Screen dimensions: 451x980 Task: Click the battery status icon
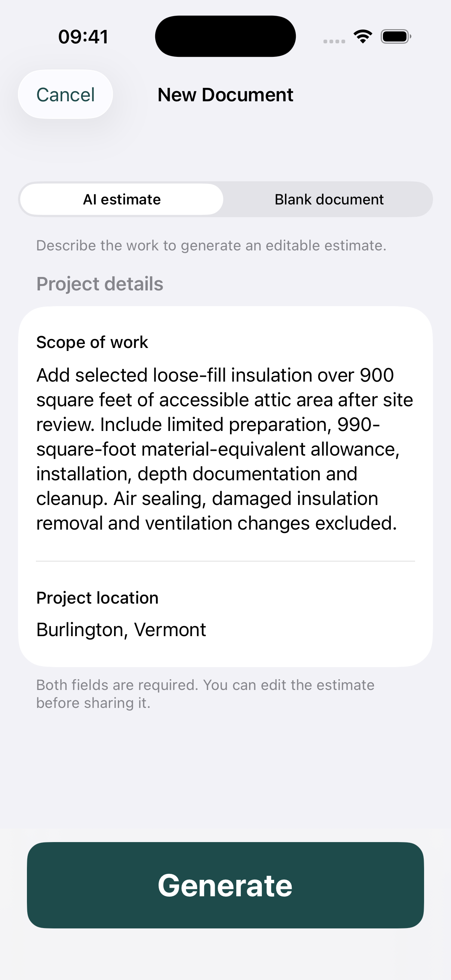click(396, 37)
